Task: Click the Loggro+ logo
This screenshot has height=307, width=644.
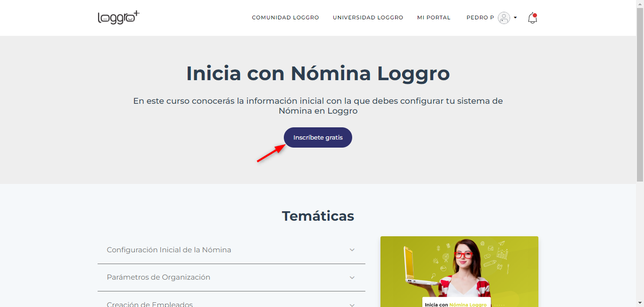Action: click(x=118, y=17)
